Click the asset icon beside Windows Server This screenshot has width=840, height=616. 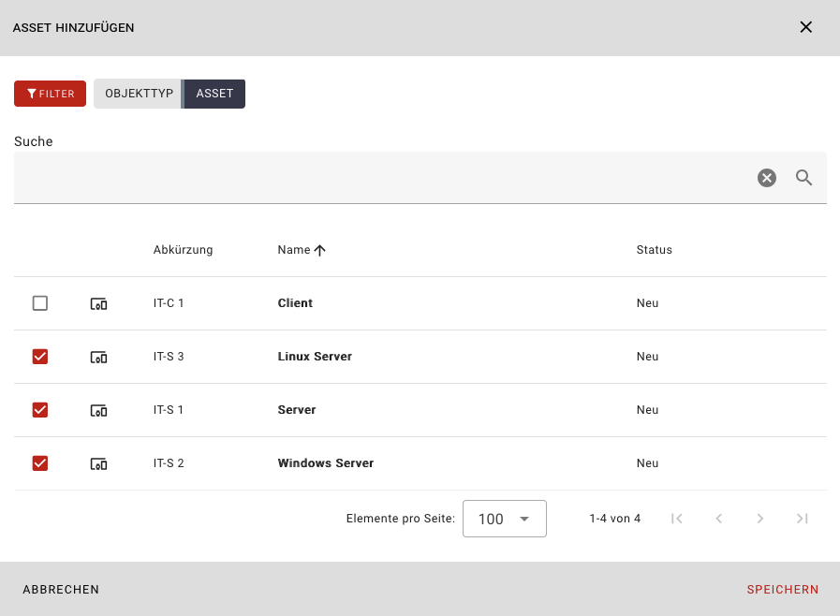pos(98,463)
